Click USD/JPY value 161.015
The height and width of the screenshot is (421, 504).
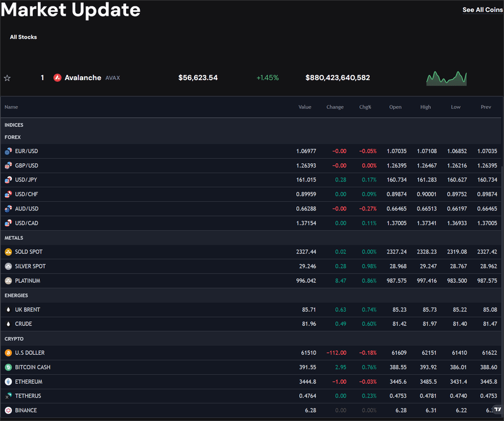pyautogui.click(x=306, y=180)
